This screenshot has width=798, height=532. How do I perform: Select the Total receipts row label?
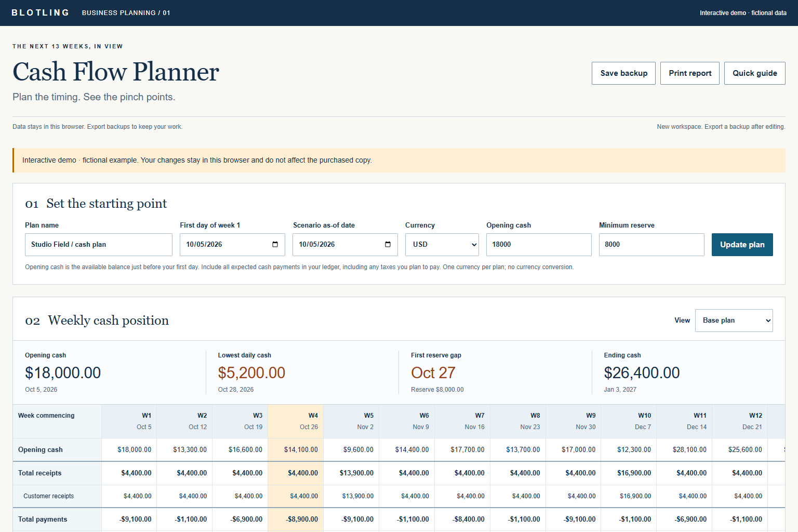(x=57, y=473)
